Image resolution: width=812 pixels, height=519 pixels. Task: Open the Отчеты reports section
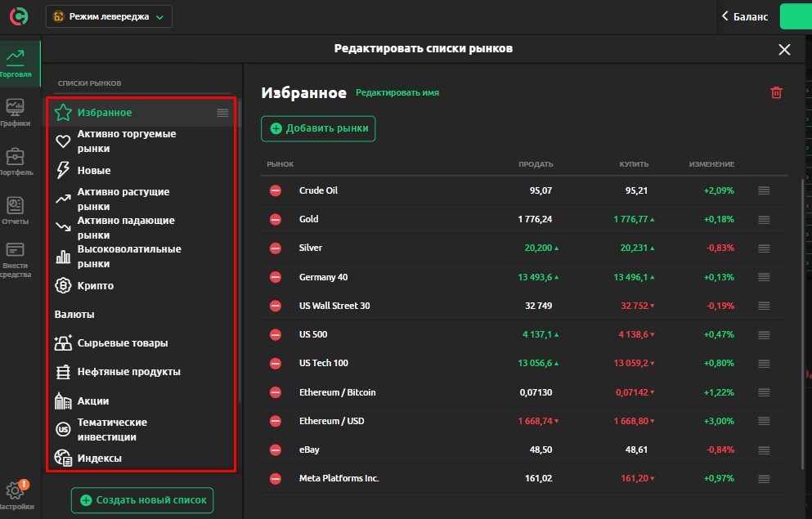[x=16, y=211]
